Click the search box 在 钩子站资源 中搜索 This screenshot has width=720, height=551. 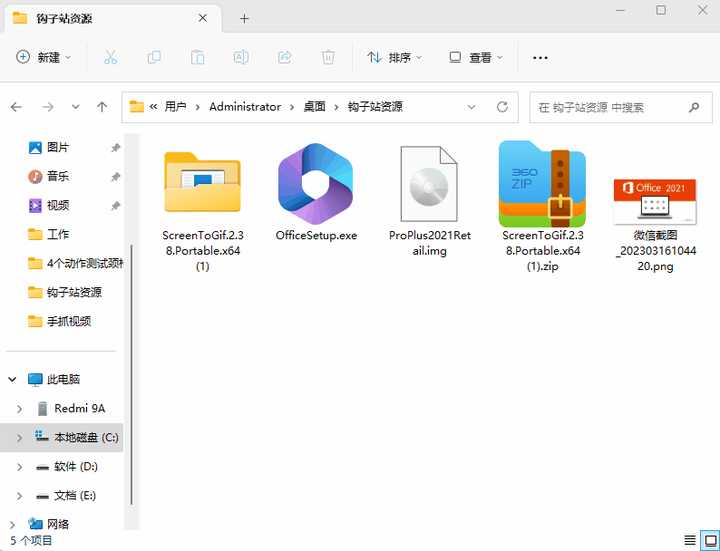tap(620, 107)
